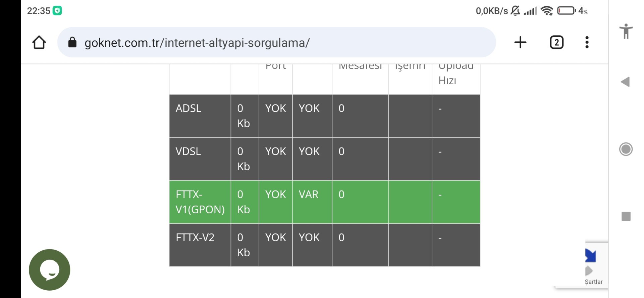Select the VDSL row label
This screenshot has width=644, height=298.
pyautogui.click(x=188, y=152)
